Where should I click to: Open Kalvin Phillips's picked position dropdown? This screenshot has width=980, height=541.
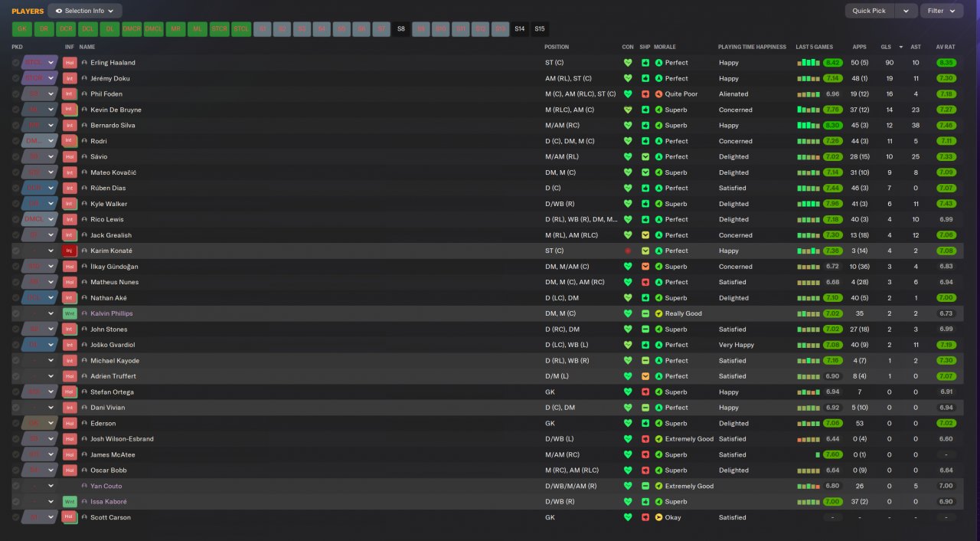coord(40,313)
